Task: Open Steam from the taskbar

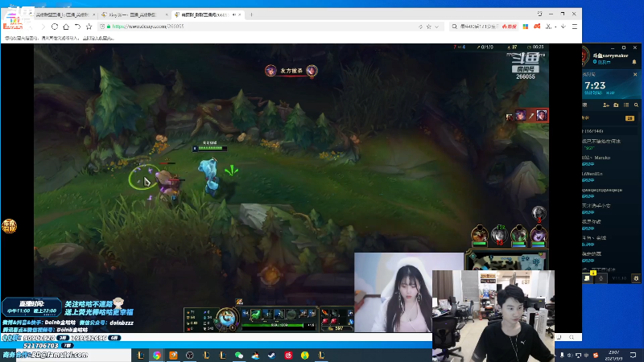Action: click(271, 356)
